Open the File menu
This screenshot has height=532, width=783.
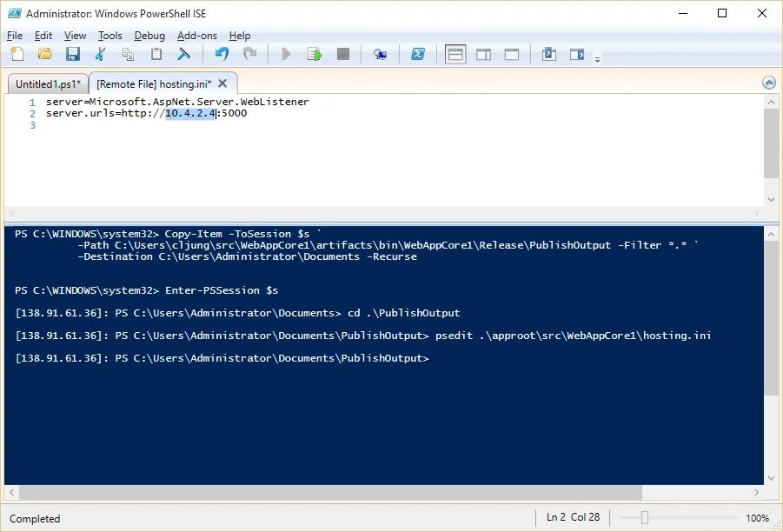pos(15,36)
